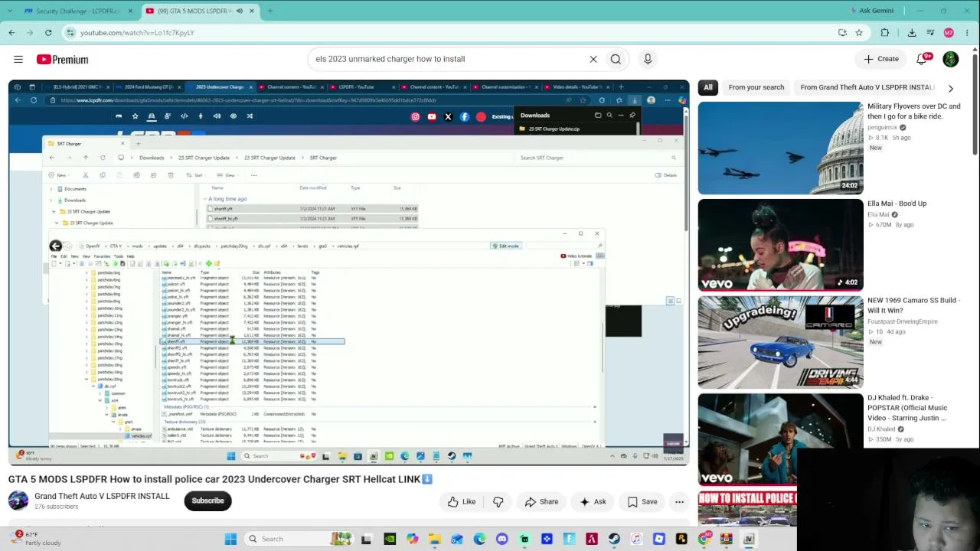Go forward with the browser forward arrow

(30, 33)
